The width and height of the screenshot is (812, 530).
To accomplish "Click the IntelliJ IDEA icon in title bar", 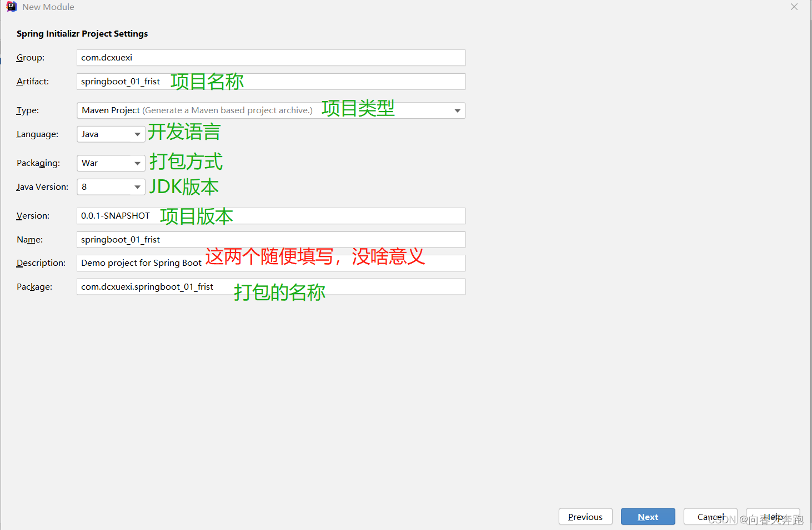I will (x=12, y=7).
